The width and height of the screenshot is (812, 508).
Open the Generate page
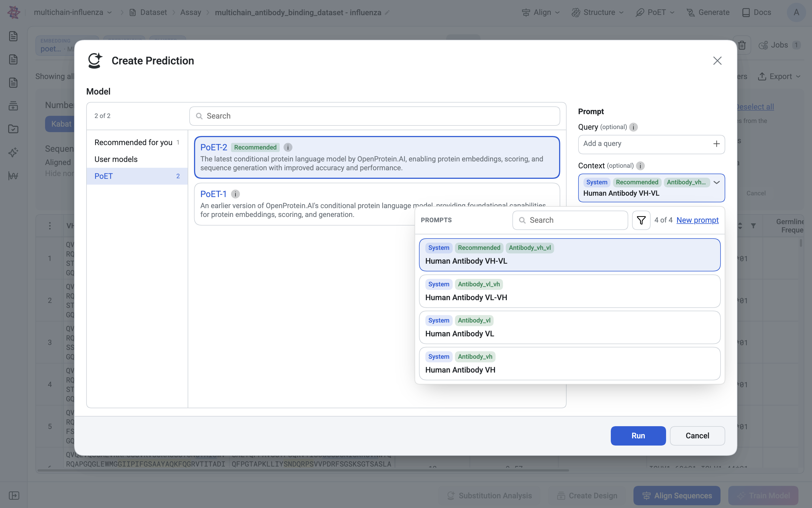tap(708, 12)
